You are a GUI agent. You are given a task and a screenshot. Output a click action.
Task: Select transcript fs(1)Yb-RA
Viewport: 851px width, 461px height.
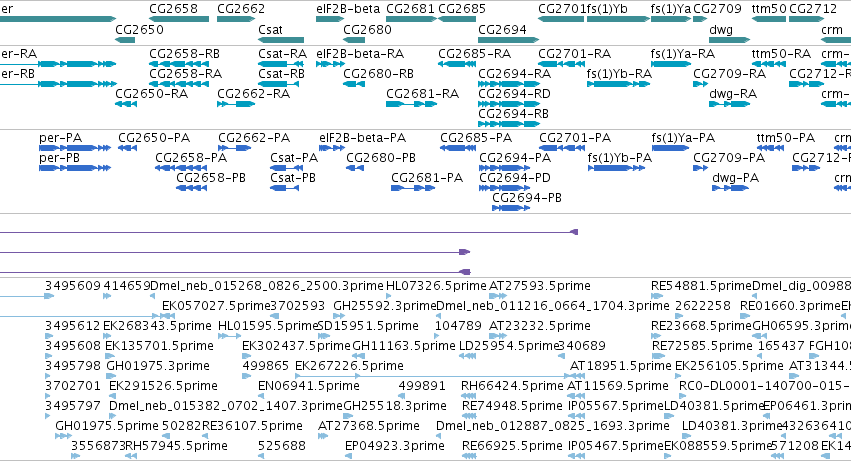pyautogui.click(x=619, y=84)
